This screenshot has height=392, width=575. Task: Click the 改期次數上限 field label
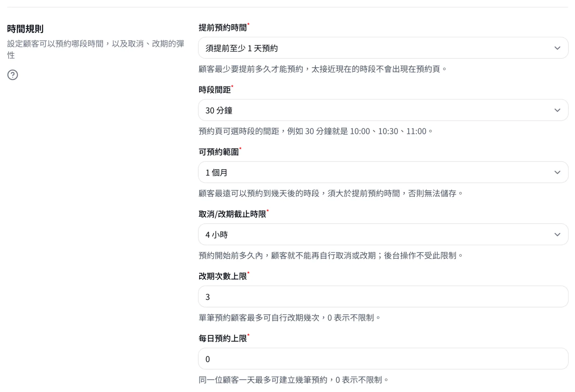[x=223, y=276]
